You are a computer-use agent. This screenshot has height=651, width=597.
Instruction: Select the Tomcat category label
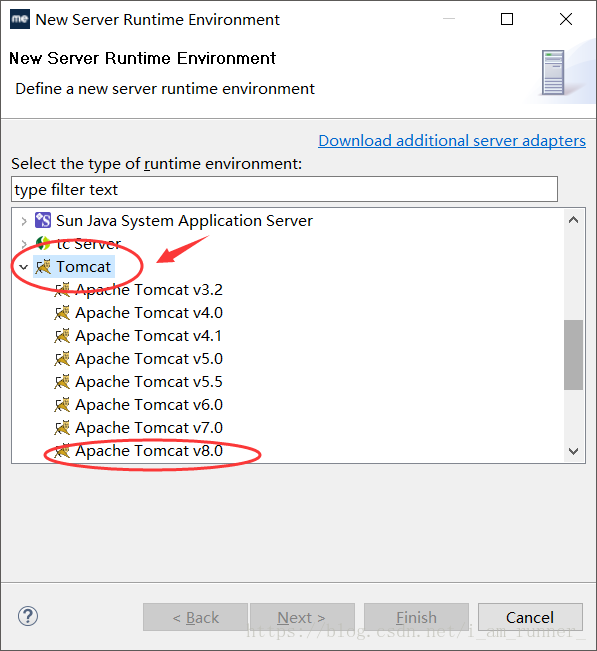click(x=83, y=267)
